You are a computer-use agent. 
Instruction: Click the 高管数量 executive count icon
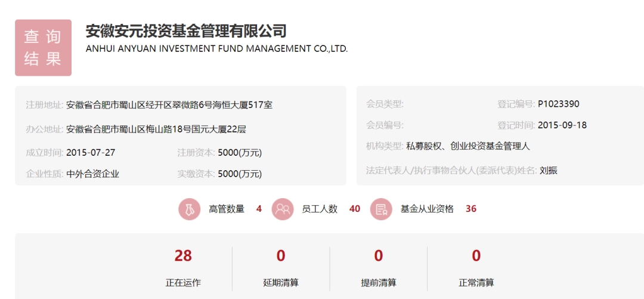pyautogui.click(x=190, y=209)
